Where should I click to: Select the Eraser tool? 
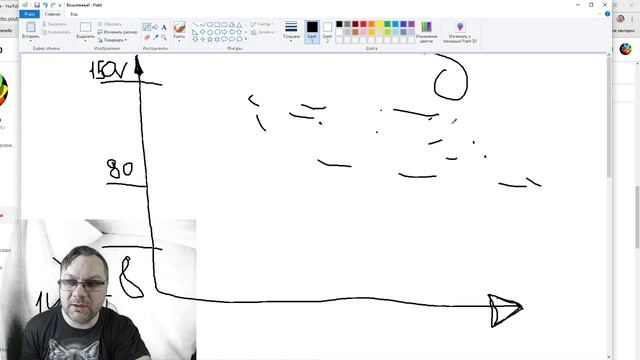click(x=147, y=37)
